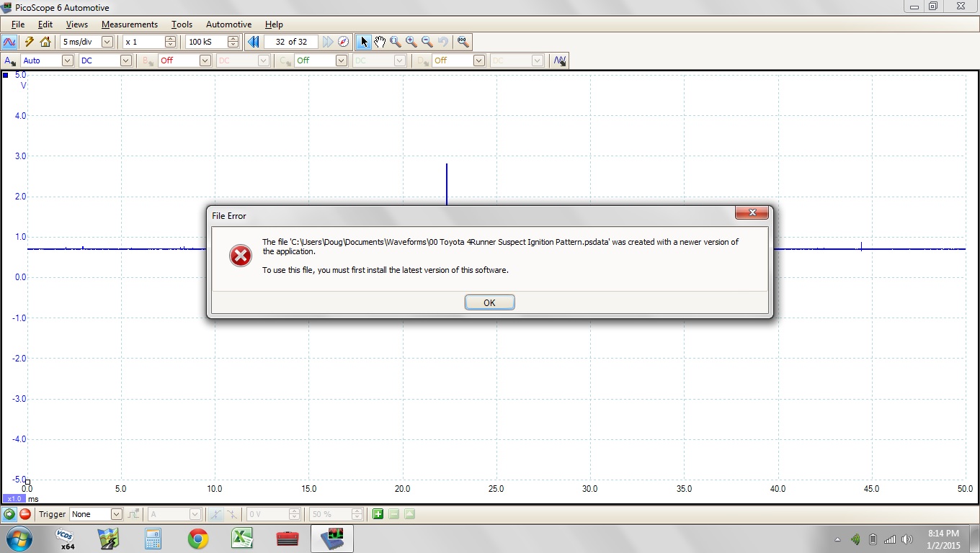The image size is (980, 553).
Task: Open channel C options button
Action: (285, 60)
